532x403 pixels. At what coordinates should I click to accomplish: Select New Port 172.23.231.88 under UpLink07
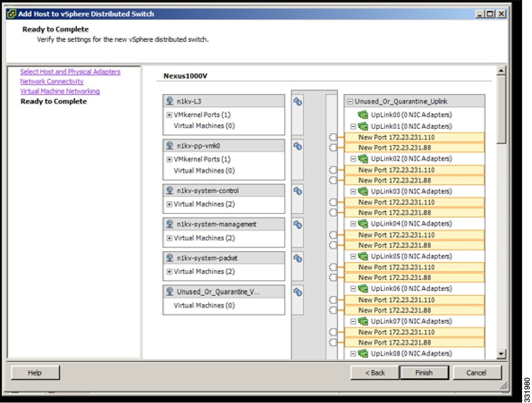tap(414, 343)
